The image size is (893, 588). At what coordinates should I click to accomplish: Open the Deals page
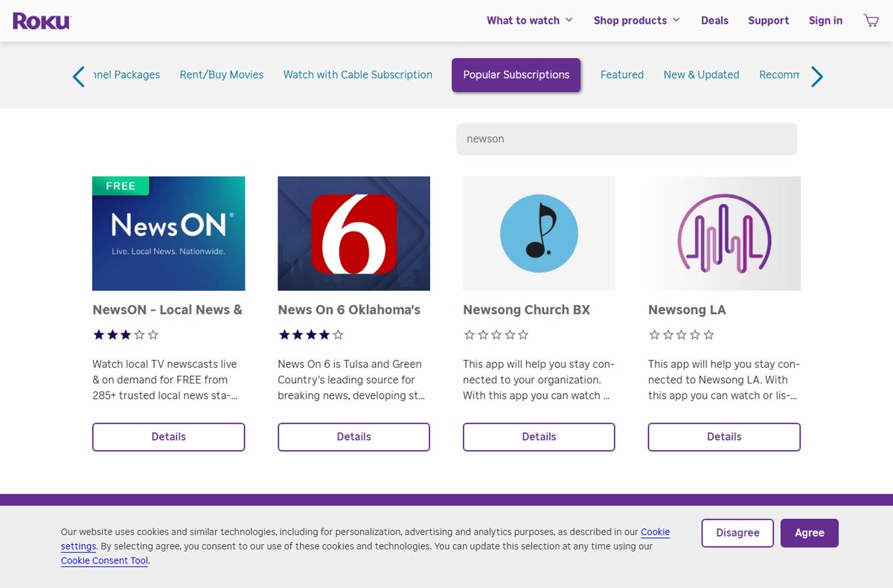(x=714, y=21)
